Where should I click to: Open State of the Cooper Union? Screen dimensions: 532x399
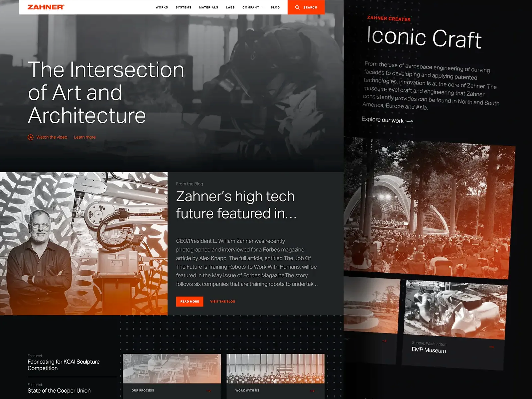click(59, 391)
